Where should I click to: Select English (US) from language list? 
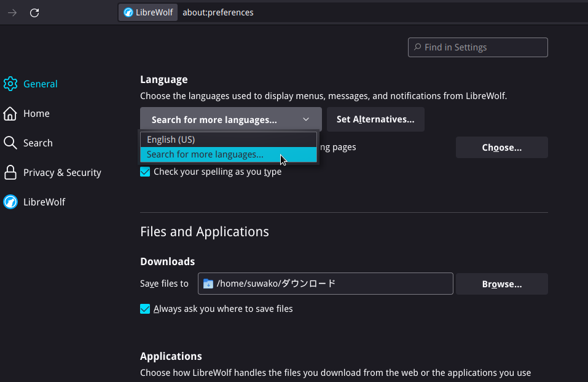click(x=229, y=140)
